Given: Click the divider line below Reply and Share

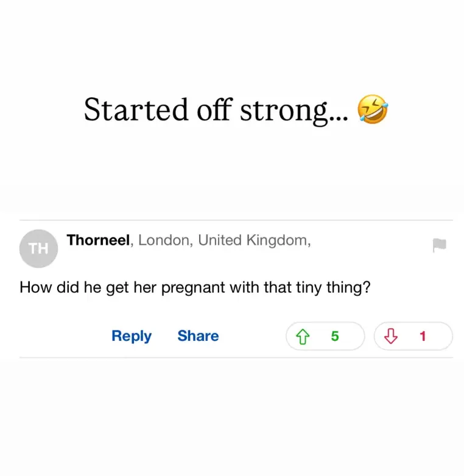Looking at the screenshot, I should pos(236,357).
